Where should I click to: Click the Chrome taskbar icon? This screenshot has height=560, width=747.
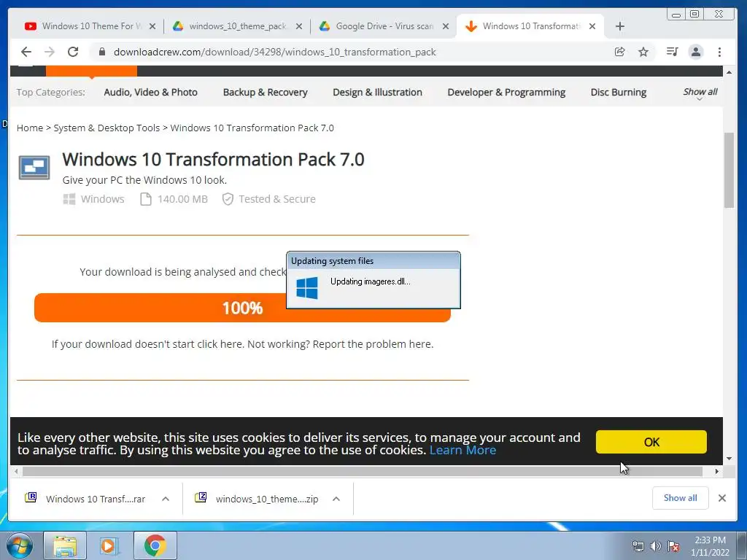coord(155,545)
